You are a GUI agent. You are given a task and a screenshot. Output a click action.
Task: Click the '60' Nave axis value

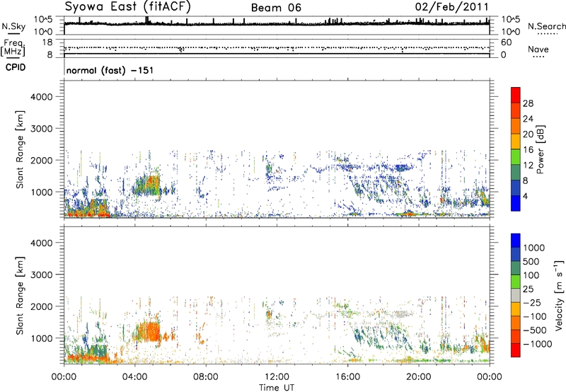point(507,42)
